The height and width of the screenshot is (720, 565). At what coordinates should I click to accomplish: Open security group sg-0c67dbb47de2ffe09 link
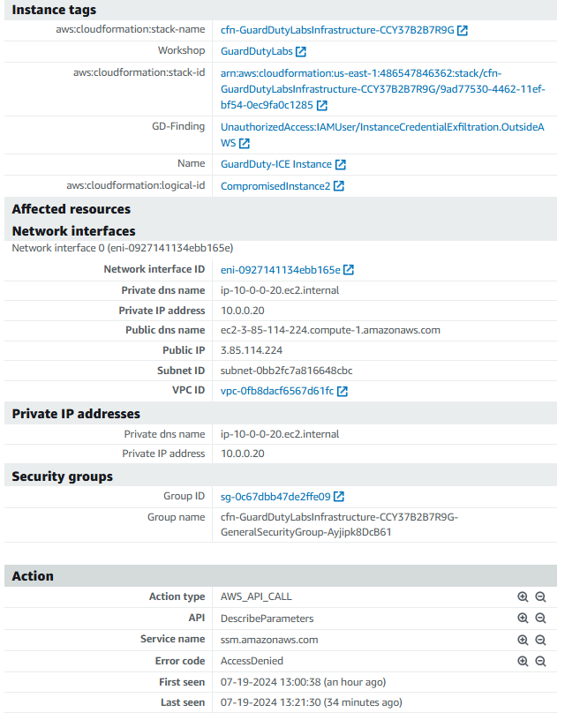pyautogui.click(x=275, y=496)
